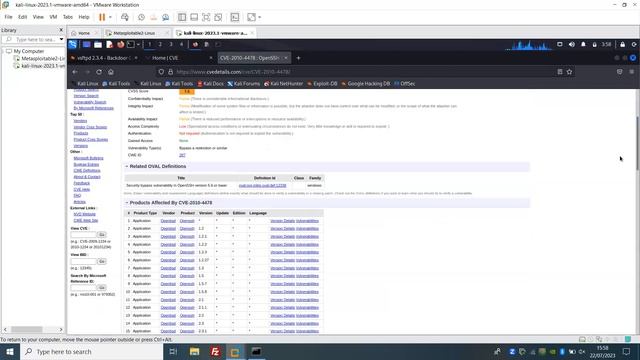The height and width of the screenshot is (360, 640).
Task: Open the Kali volume control
Action: [572, 44]
